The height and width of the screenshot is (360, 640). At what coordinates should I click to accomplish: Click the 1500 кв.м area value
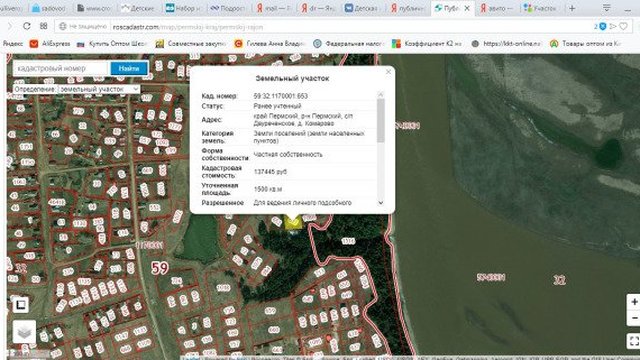pyautogui.click(x=268, y=189)
